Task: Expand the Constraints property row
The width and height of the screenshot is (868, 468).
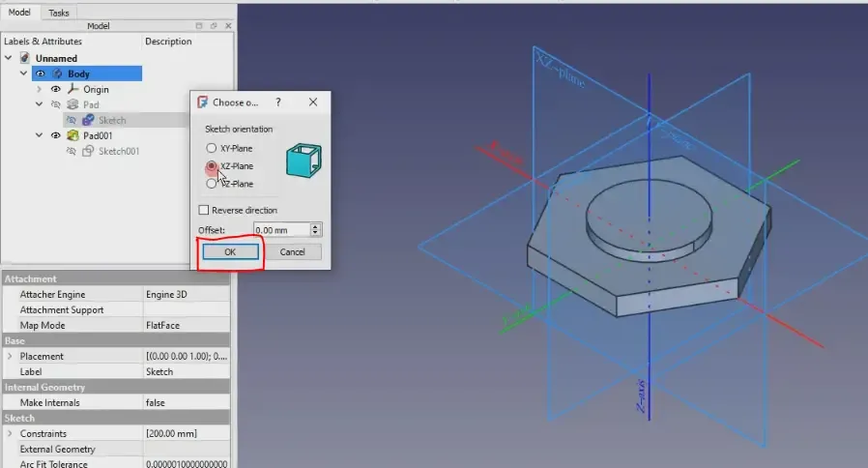Action: point(10,433)
